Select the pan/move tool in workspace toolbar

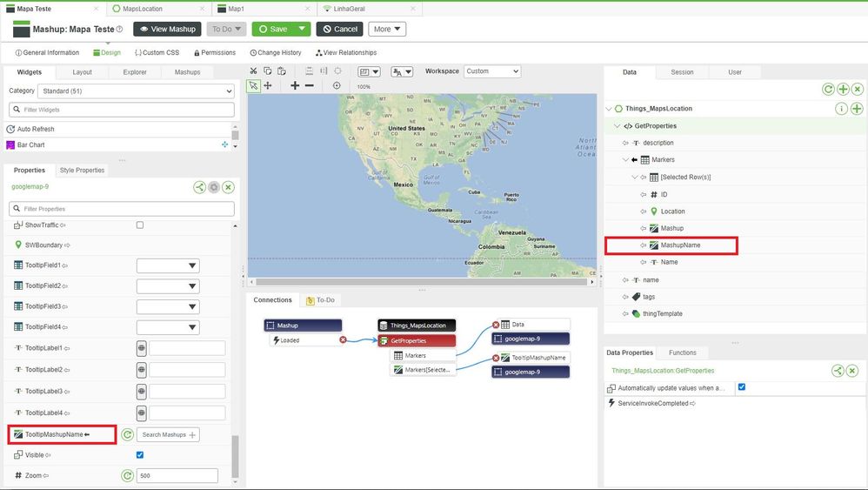click(x=267, y=85)
